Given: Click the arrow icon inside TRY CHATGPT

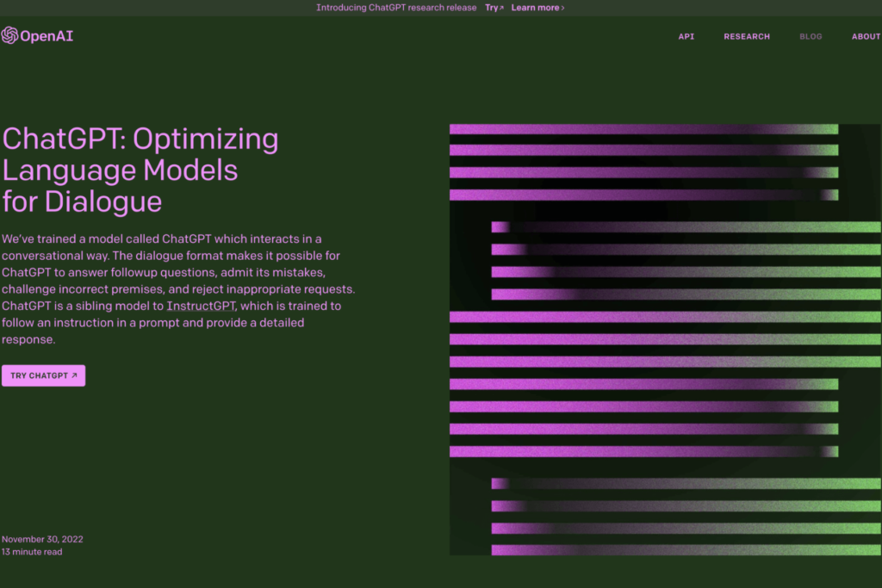Looking at the screenshot, I should pos(74,376).
